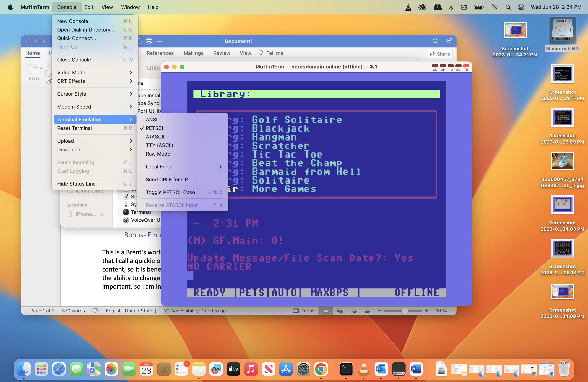This screenshot has width=588, height=382.
Task: Click the Word print icon in title bar
Action: tap(149, 41)
